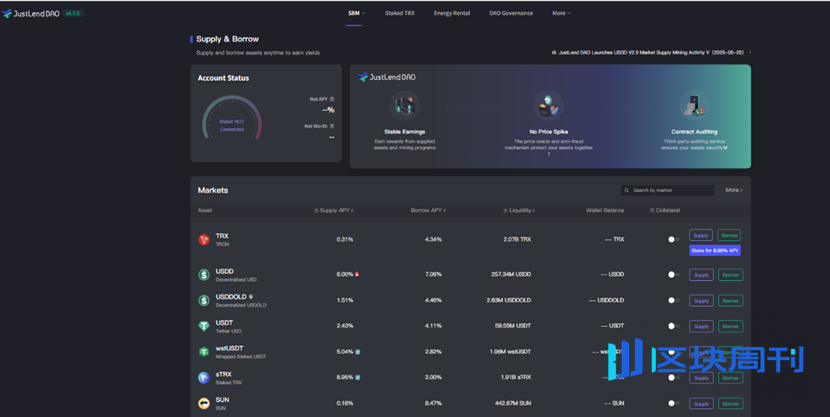Open the USDD V2.0 Supply Mining announcement
The width and height of the screenshot is (830, 417).
(x=651, y=52)
